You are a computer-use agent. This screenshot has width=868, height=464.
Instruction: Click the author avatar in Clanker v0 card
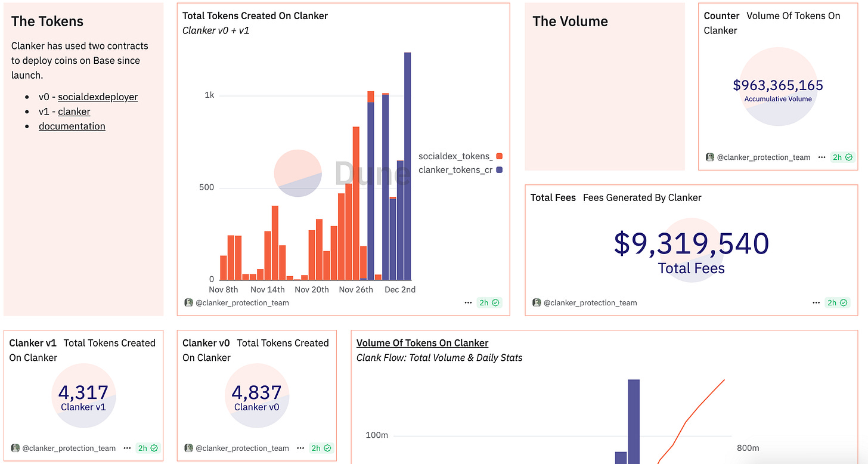(x=188, y=448)
